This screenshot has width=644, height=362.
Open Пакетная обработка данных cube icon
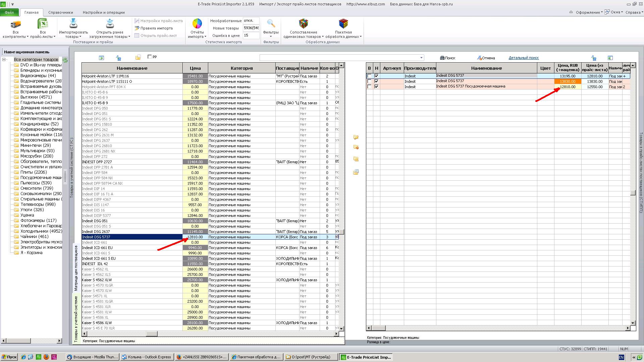pos(343,24)
